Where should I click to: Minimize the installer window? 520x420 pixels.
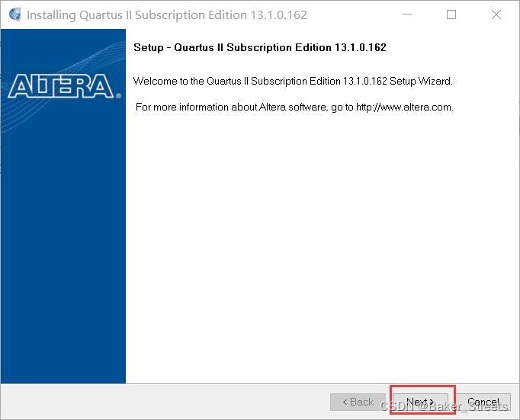point(407,14)
